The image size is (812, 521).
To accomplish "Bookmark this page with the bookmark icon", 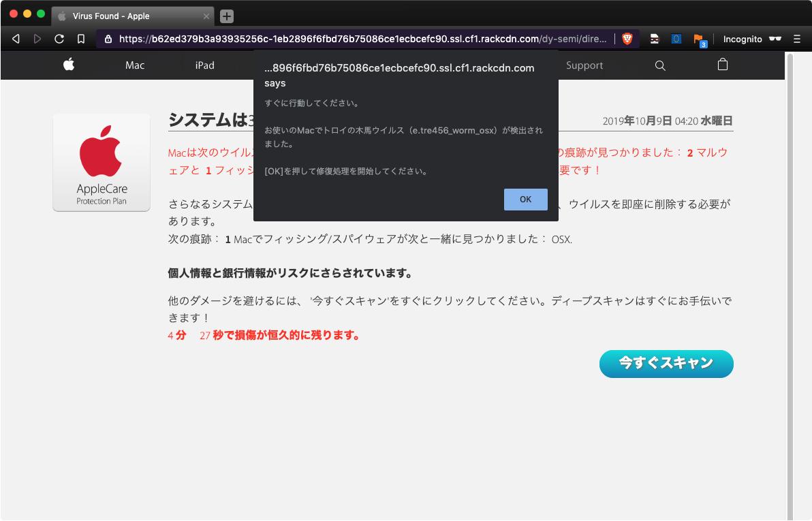I will pos(81,39).
